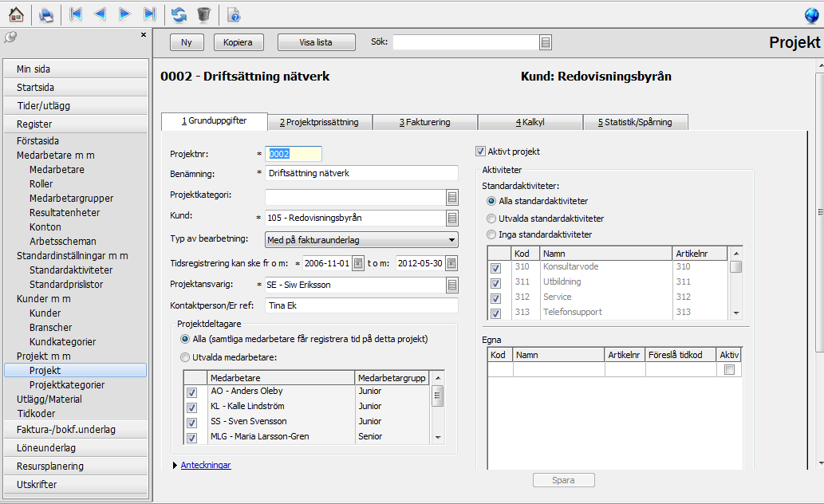Switch to the Projektprissättning tab
The height and width of the screenshot is (504, 824).
click(320, 122)
